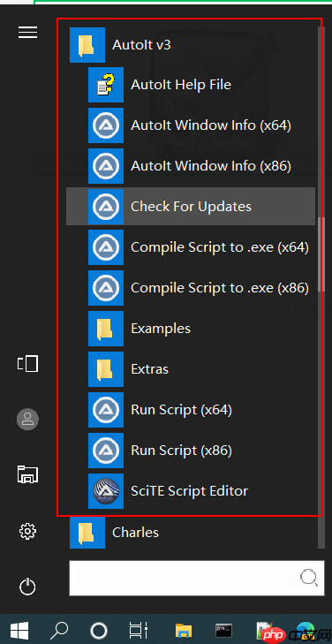Open the SciTE Script Editor icon
Image resolution: width=332 pixels, height=644 pixels.
click(106, 491)
